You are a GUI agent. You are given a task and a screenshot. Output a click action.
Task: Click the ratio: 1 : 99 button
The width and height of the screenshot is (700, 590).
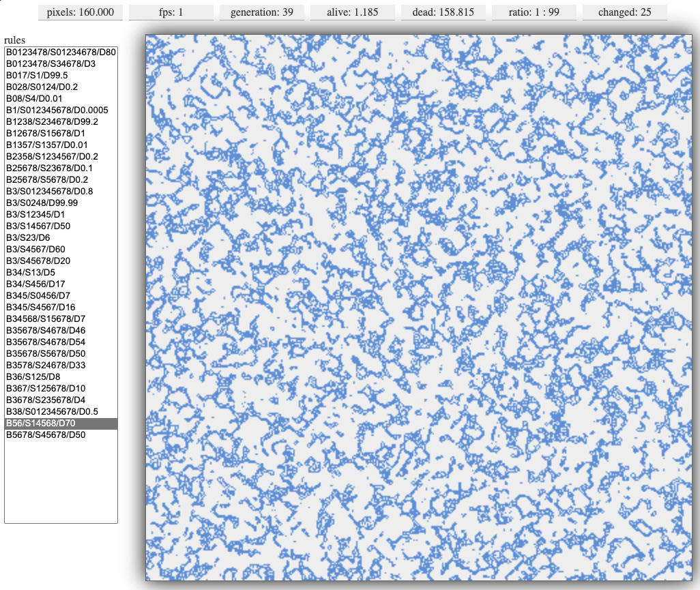point(534,12)
